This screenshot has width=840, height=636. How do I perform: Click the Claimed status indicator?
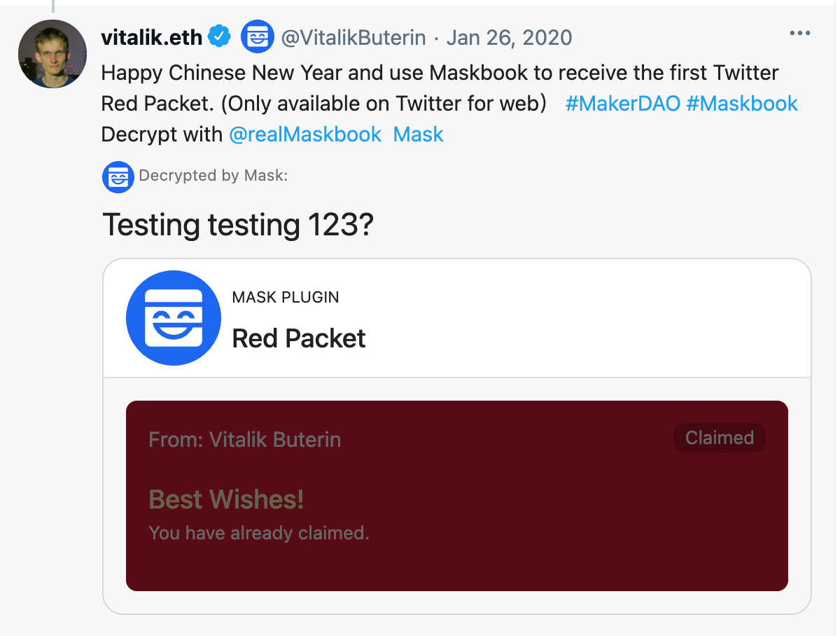[719, 437]
